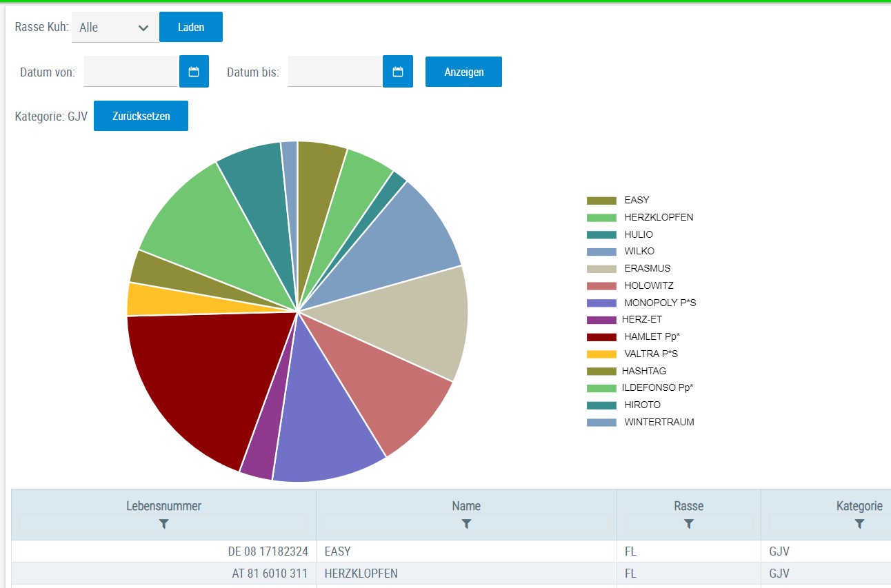This screenshot has width=891, height=588.
Task: Click the Lebensnummer column filter icon
Action: coord(163,524)
